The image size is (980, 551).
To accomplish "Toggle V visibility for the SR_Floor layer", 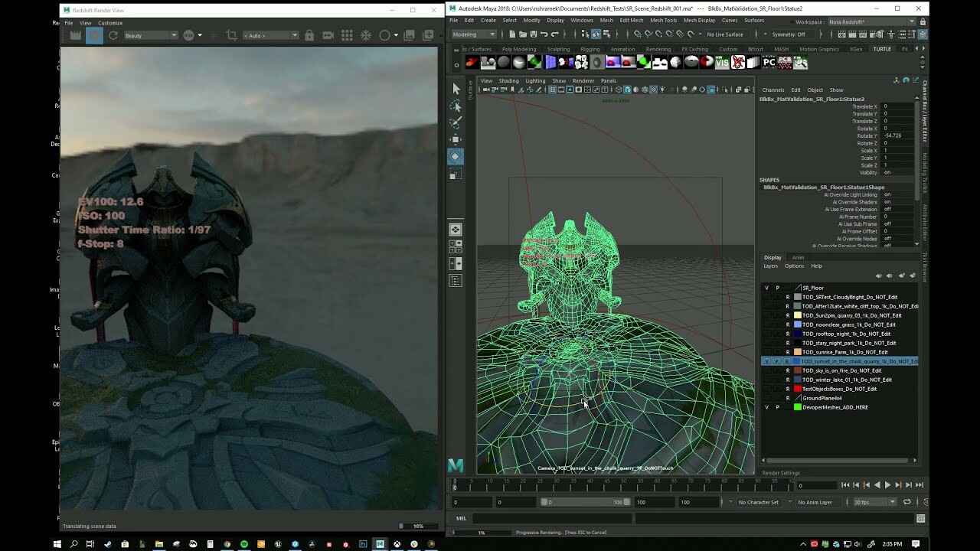I will pos(766,287).
